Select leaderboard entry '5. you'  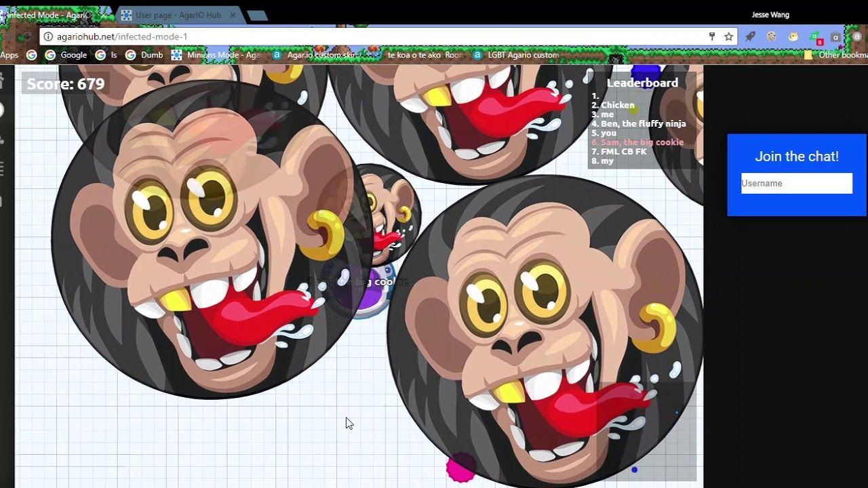604,133
